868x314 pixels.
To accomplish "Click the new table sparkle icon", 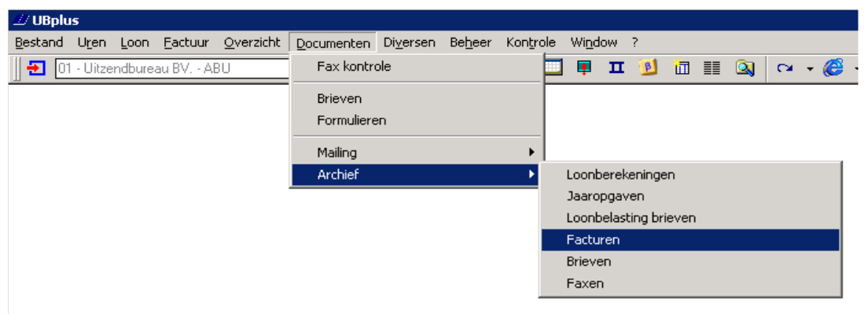I will click(x=681, y=68).
